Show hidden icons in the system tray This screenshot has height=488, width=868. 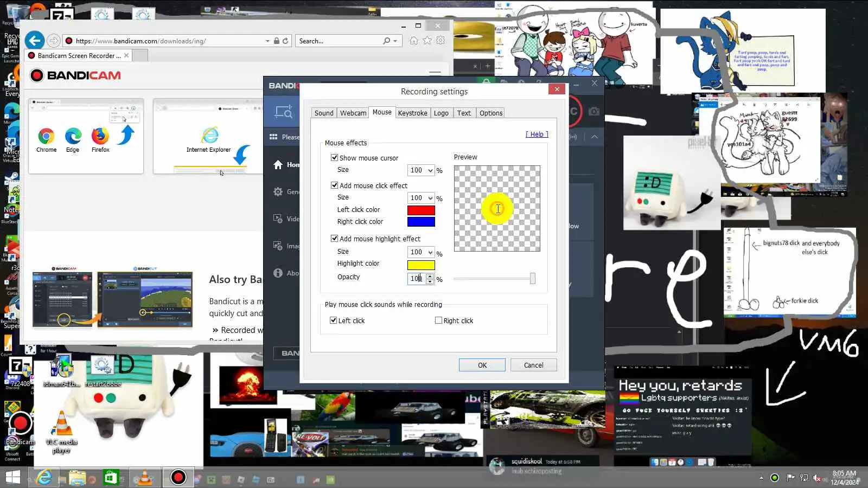[761, 478]
